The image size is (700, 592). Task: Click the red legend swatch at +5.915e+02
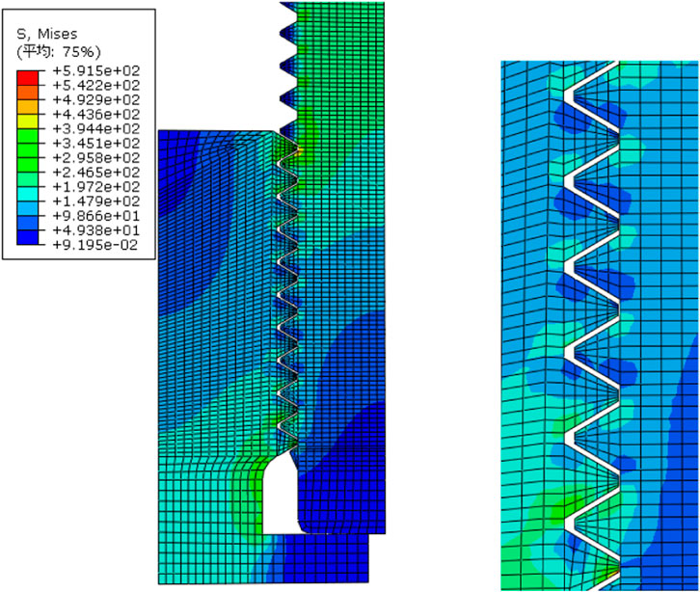[28, 78]
